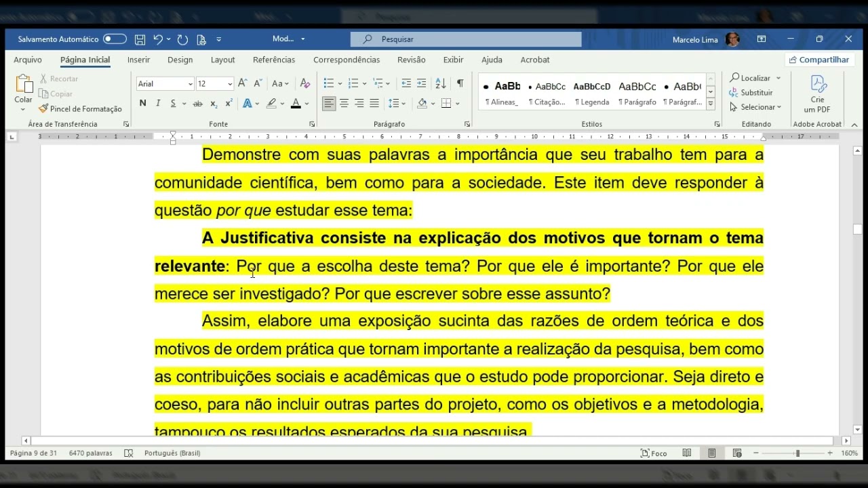Center the text
The width and height of the screenshot is (868, 488).
(x=344, y=103)
